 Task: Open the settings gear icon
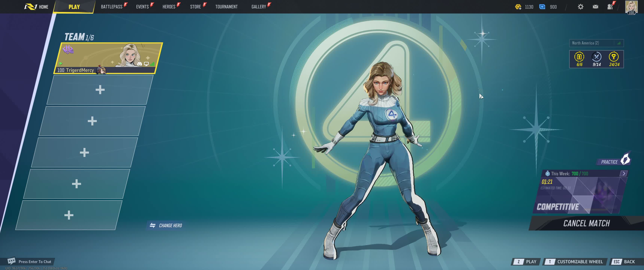click(581, 7)
